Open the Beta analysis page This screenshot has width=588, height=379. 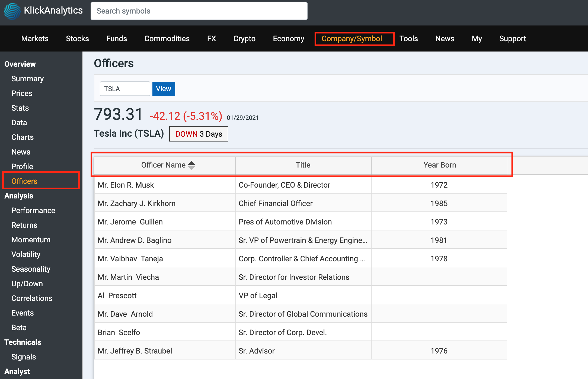19,327
